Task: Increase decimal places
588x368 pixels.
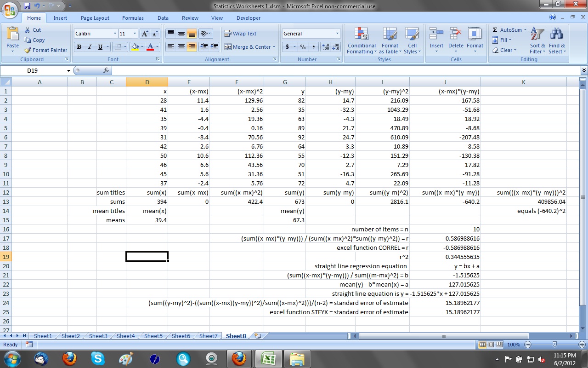Action: click(x=326, y=47)
